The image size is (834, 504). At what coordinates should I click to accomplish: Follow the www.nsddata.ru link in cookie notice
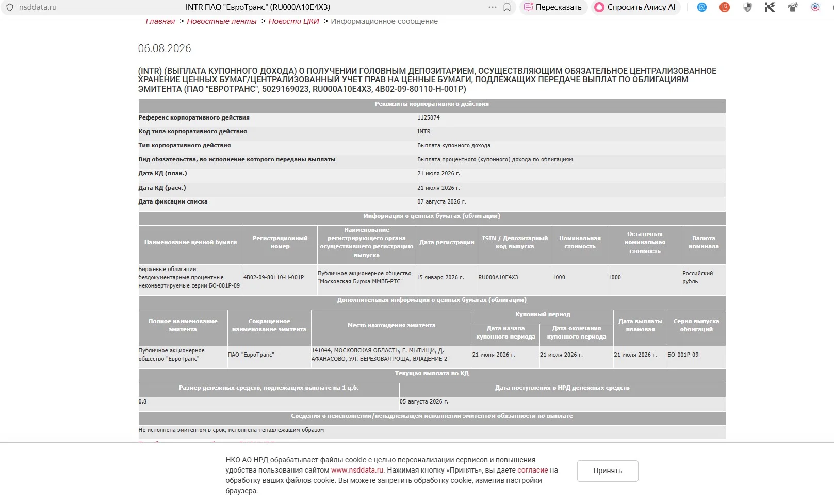point(357,470)
